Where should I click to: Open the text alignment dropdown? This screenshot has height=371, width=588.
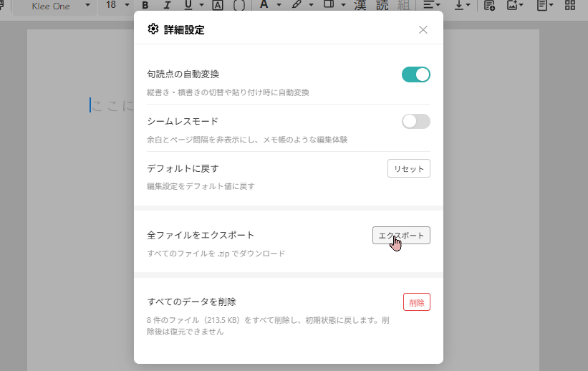[x=432, y=5]
